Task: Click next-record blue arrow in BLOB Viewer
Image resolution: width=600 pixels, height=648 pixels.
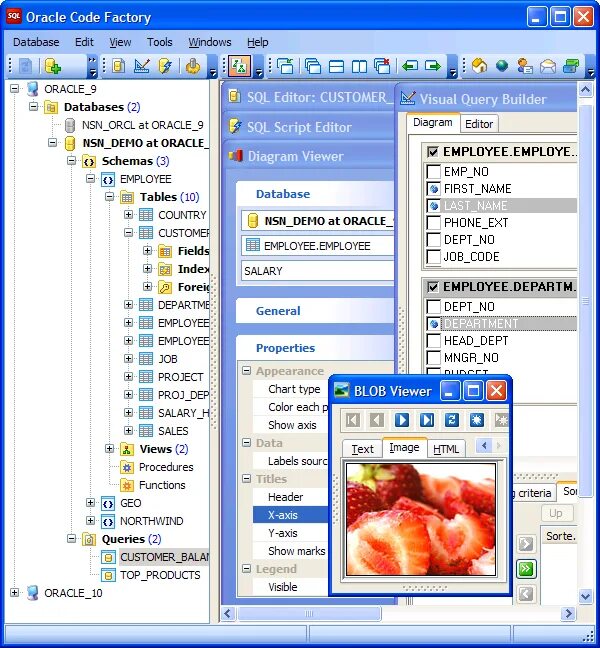Action: point(402,420)
